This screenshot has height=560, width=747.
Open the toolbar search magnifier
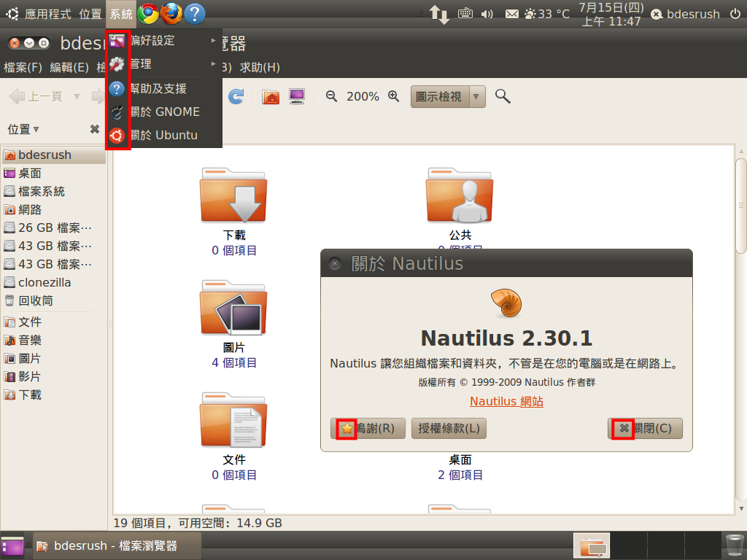(503, 97)
